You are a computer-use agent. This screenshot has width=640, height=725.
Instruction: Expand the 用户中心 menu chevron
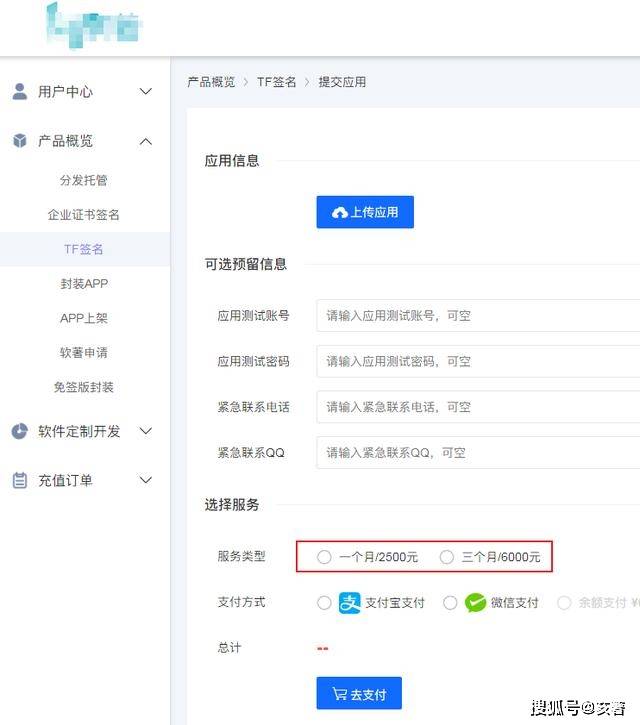tap(146, 91)
